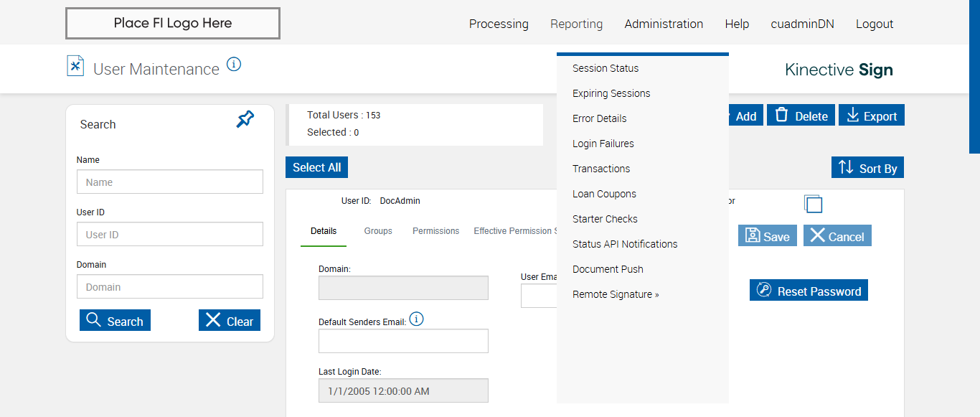Click the User Maintenance page icon
This screenshot has width=980, height=417.
(x=75, y=66)
